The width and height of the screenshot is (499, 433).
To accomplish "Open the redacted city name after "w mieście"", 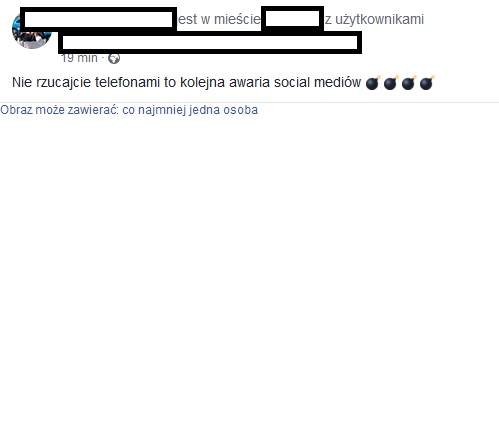I will (292, 19).
